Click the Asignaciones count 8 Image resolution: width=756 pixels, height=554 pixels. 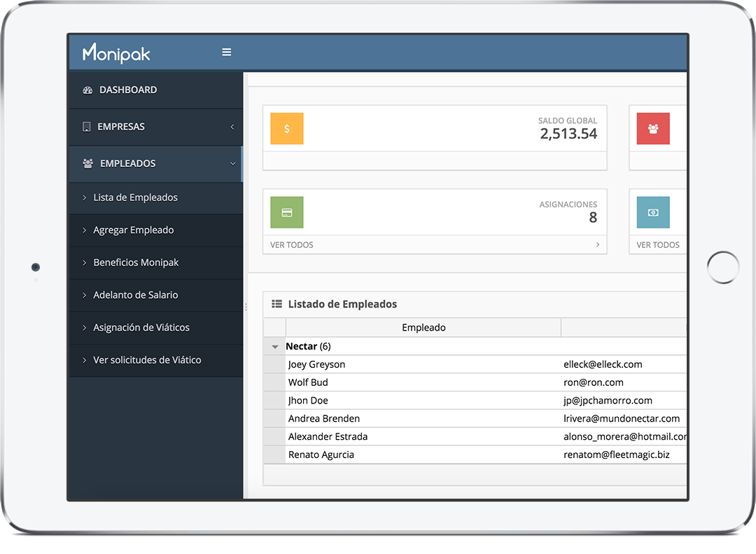[x=593, y=218]
